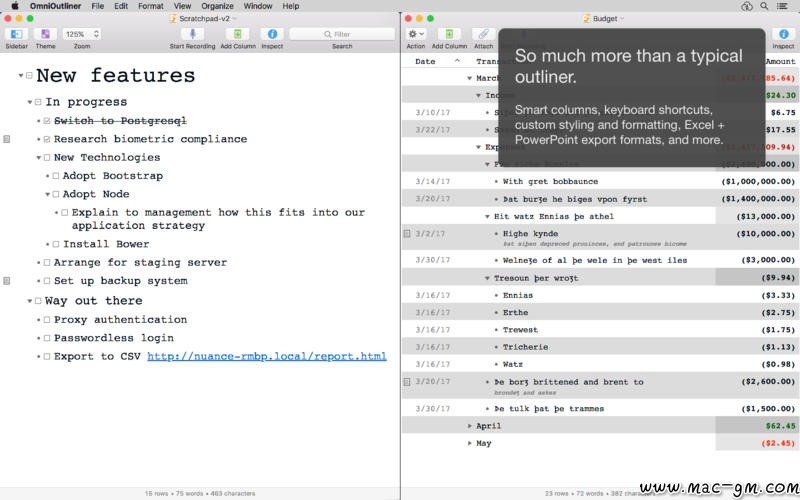
Task: Click the $62.45 April amount cell
Action: [x=781, y=426]
